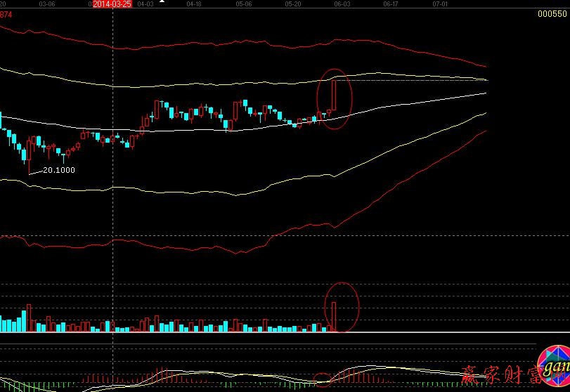Viewport: 570px width, 392px height.
Task: Click the white triangle marker on the date axis
Action: [x=164, y=3]
